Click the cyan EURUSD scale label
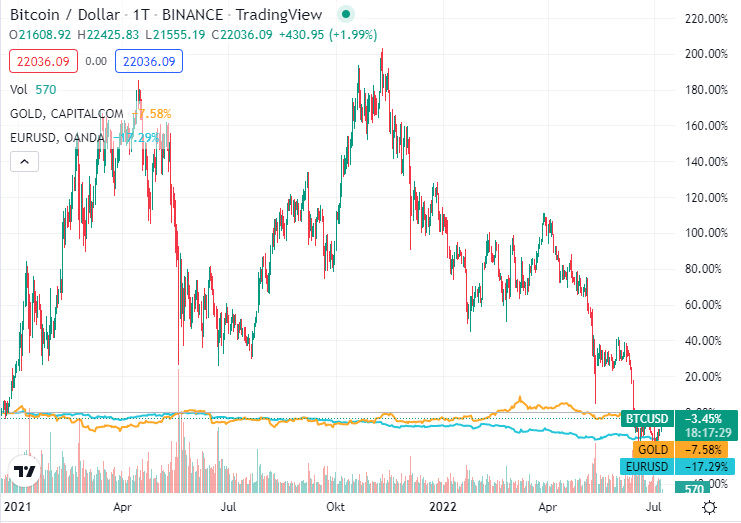741x523 pixels. coord(647,467)
